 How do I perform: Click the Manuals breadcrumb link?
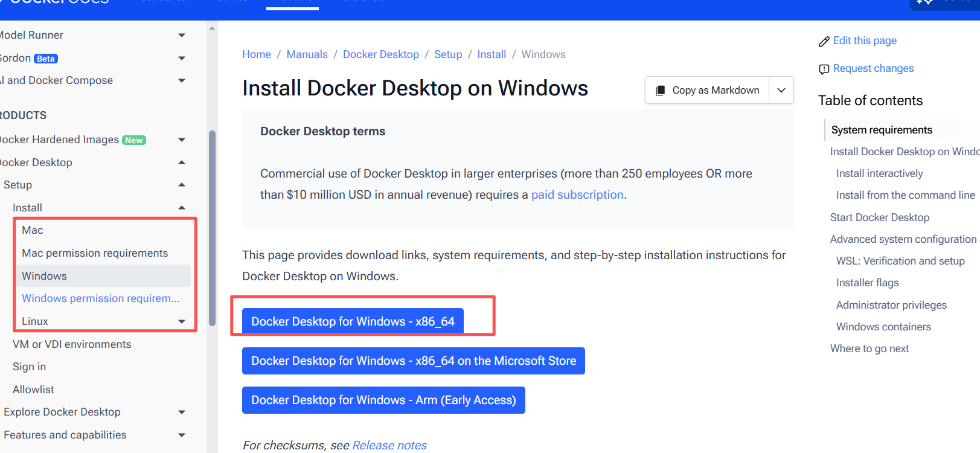coord(307,54)
